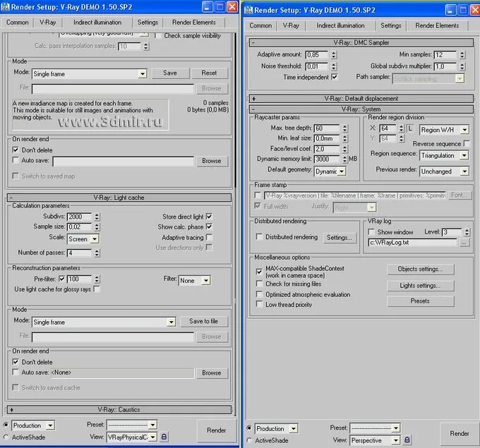Click VRayLog.txt path field
The width and height of the screenshot is (480, 448).
pos(413,243)
